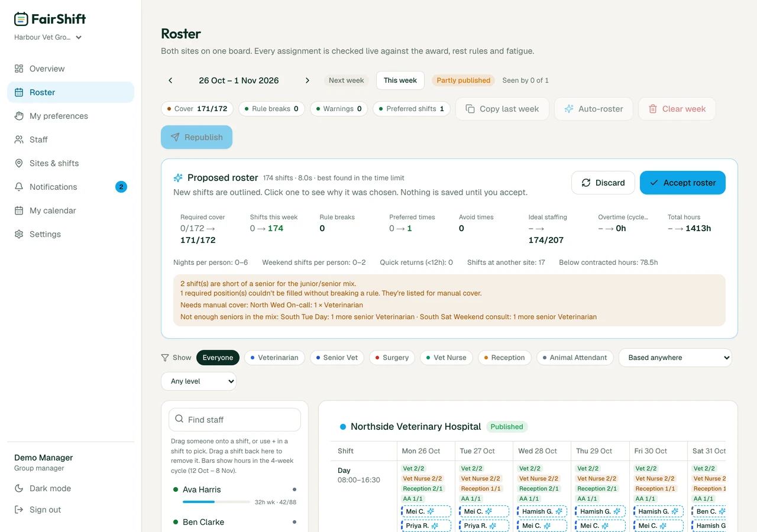The width and height of the screenshot is (757, 532).
Task: Go to following week with right chevron
Action: click(307, 80)
